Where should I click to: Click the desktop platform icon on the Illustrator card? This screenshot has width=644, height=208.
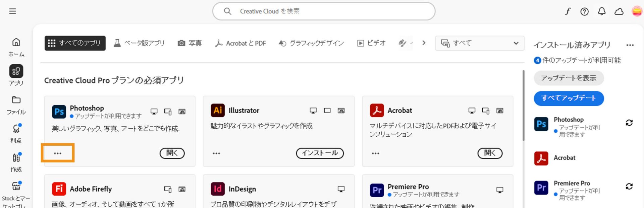pos(313,111)
